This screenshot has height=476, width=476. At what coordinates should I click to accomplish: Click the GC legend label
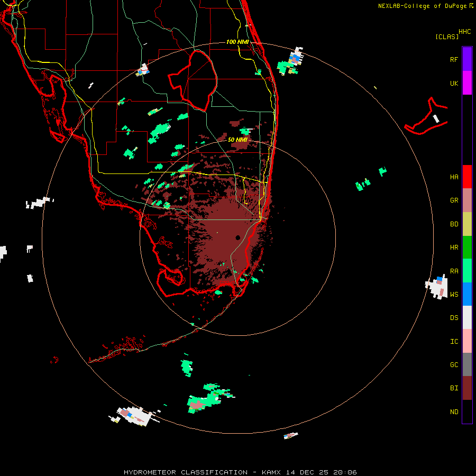pyautogui.click(x=454, y=365)
